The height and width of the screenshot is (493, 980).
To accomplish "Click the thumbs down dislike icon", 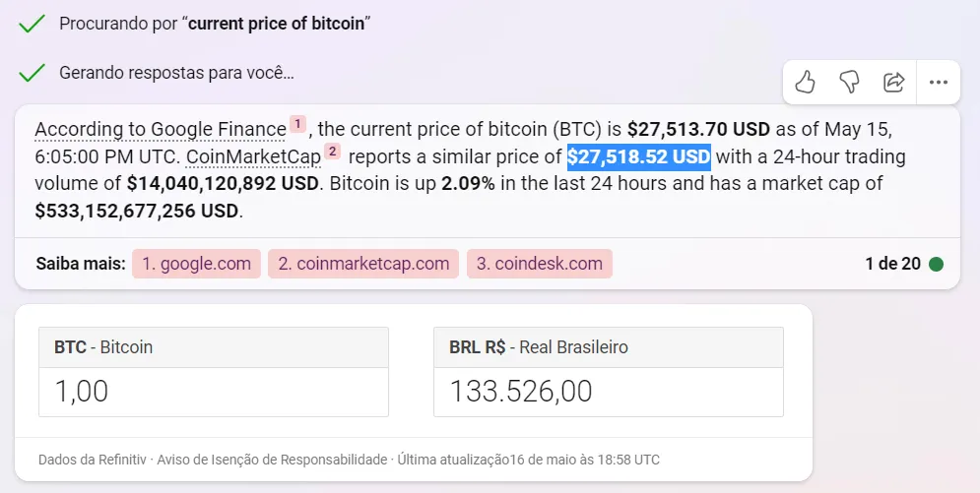I will (849, 82).
